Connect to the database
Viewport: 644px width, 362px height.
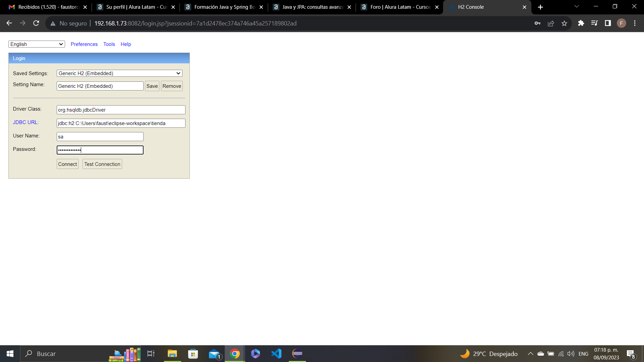[67, 164]
